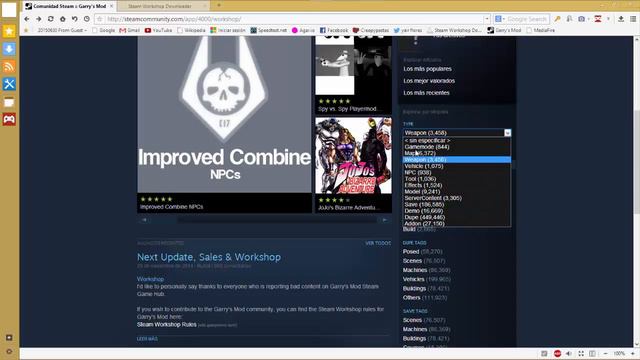Click the key password manager icon in toolbar
Image resolution: width=640 pixels, height=360 pixels.
[557, 19]
